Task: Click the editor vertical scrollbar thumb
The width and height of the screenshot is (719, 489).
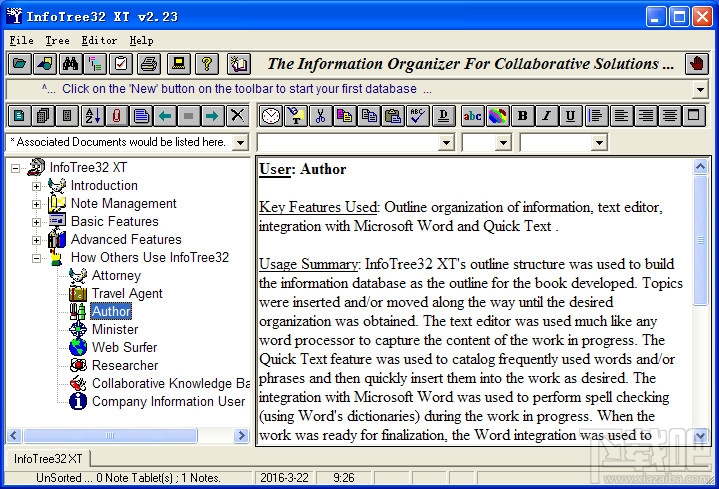Action: pos(700,239)
